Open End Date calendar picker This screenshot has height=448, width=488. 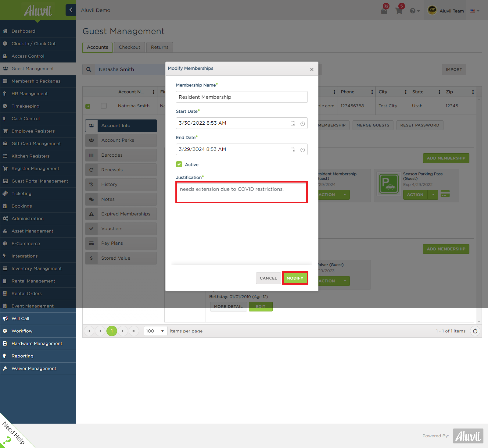tap(293, 150)
